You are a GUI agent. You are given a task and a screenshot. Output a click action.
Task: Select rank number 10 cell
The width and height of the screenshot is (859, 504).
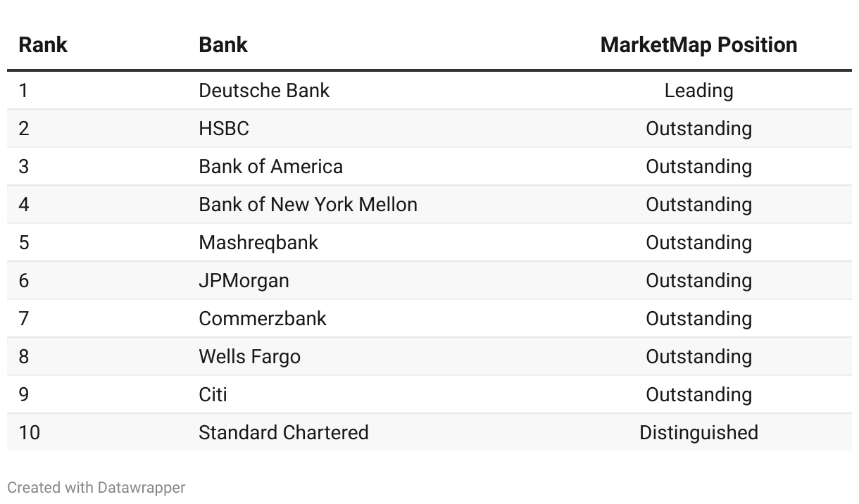(x=30, y=433)
